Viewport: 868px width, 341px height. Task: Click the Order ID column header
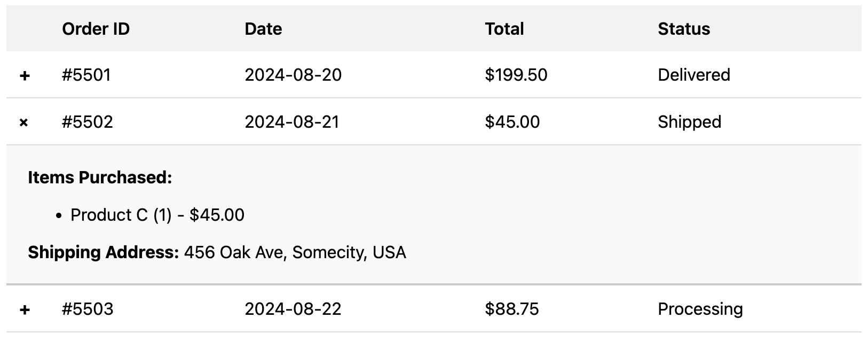96,29
